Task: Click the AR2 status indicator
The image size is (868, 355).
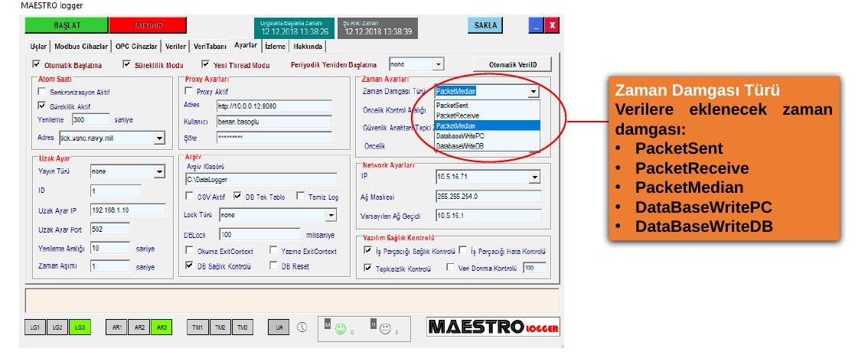Action: click(139, 327)
